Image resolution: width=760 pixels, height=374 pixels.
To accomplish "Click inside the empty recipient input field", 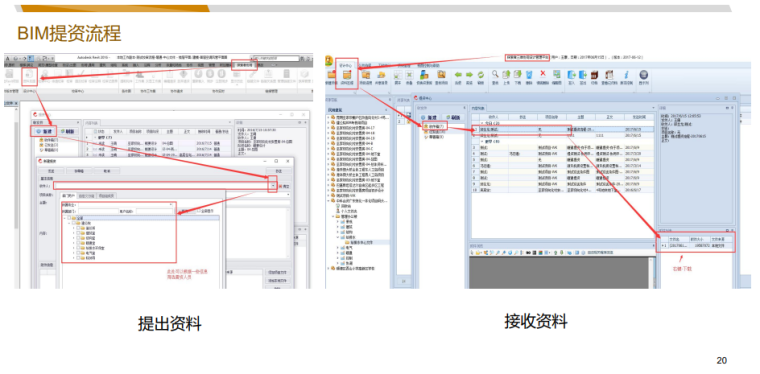I will (x=162, y=186).
